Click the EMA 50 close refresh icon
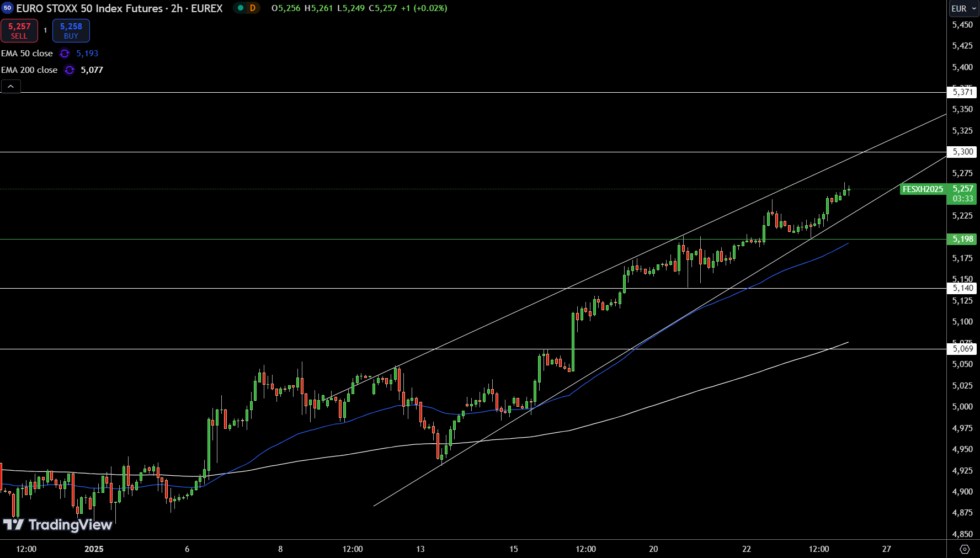The height and width of the screenshot is (558, 980). [x=65, y=54]
